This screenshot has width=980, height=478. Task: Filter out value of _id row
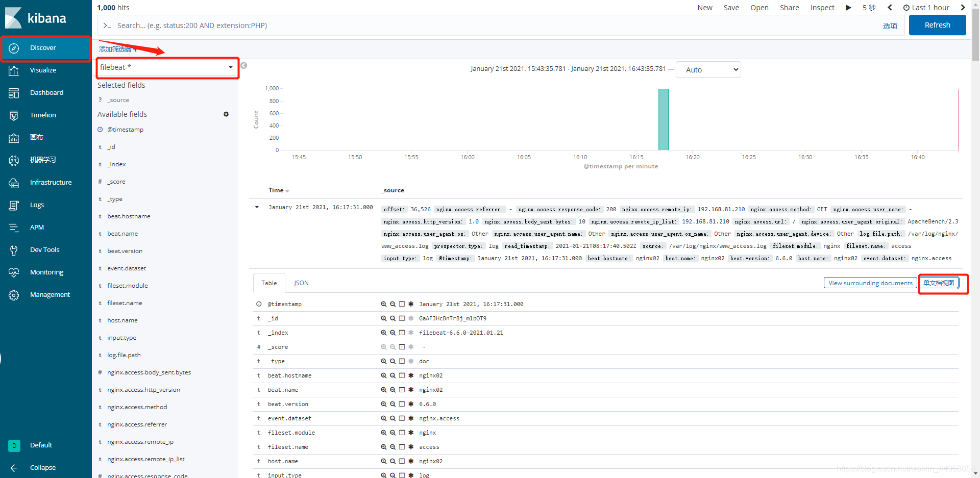393,318
